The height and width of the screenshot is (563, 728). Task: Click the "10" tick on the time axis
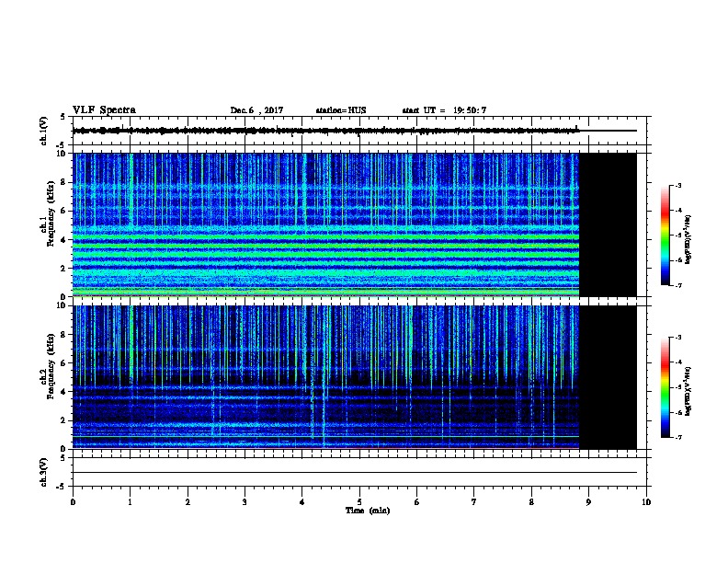[646, 502]
